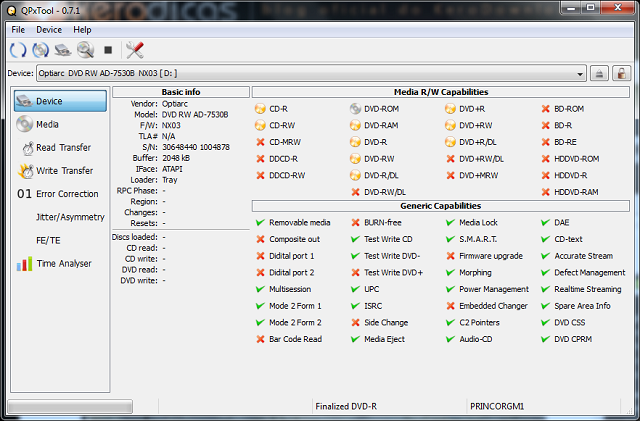This screenshot has width=640, height=421.
Task: Click the Loader value Tray
Action: click(169, 180)
